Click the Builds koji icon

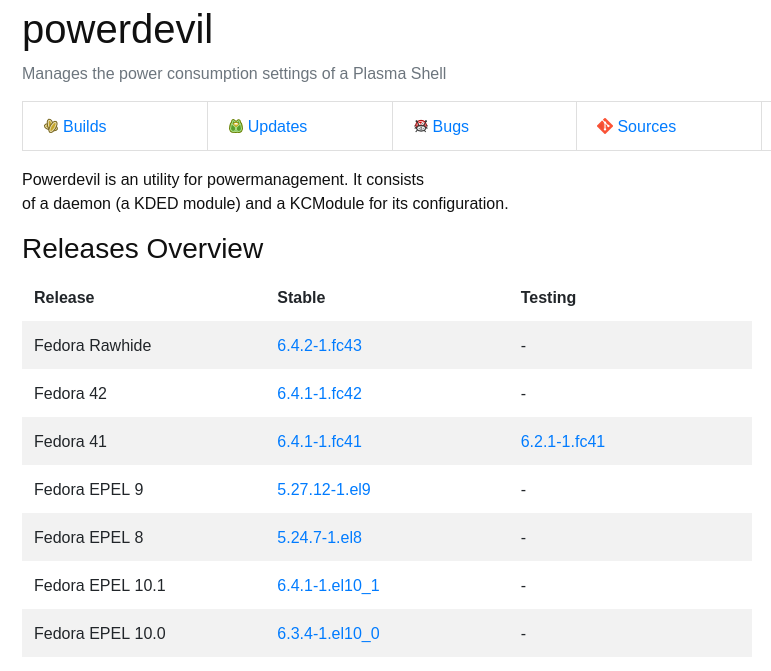(x=51, y=126)
